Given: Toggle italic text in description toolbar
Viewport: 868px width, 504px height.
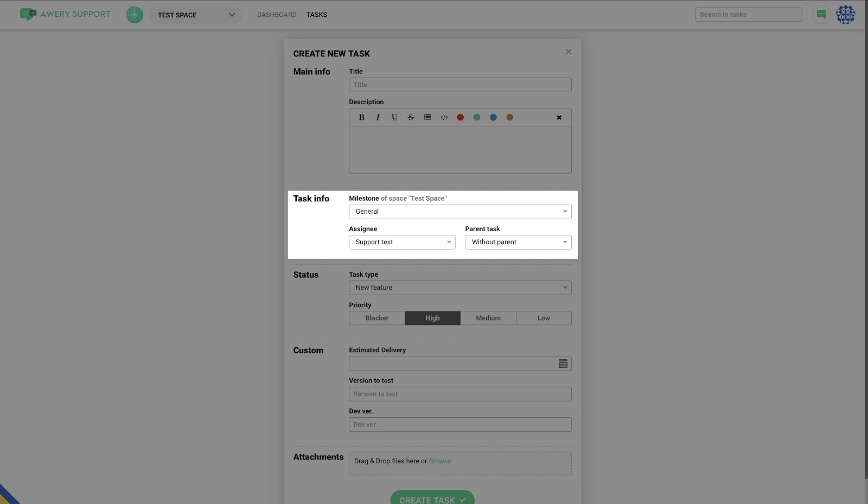Looking at the screenshot, I should pos(378,117).
